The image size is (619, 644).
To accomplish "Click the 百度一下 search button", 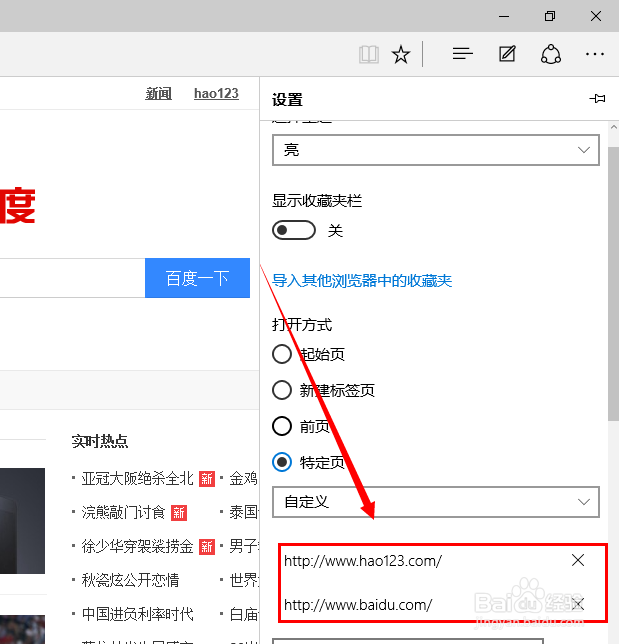I will click(197, 278).
